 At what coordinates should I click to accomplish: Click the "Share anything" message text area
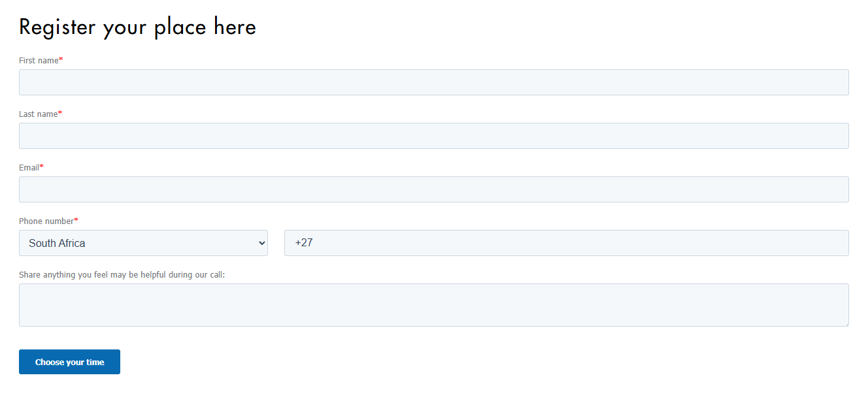pyautogui.click(x=434, y=305)
